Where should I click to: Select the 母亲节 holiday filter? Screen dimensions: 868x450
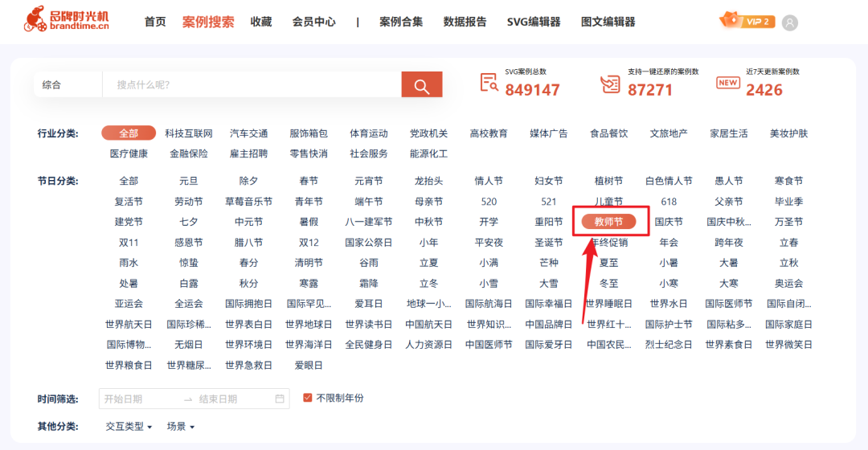click(428, 202)
